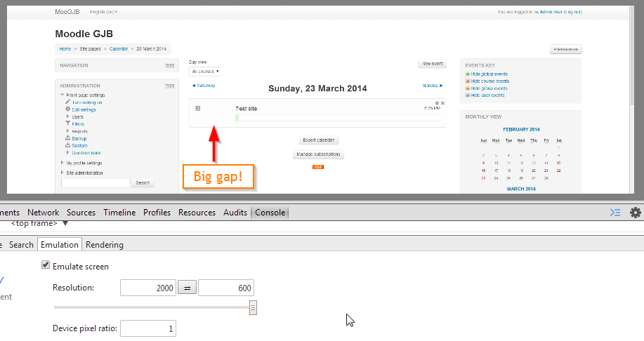Expand Site administration
This screenshot has width=644, height=341.
click(x=62, y=173)
